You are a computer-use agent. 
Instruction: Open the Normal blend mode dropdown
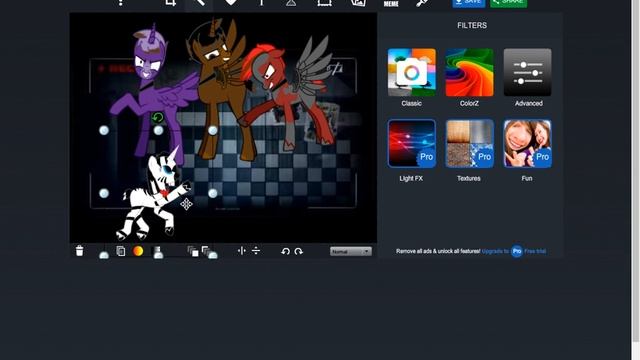click(x=351, y=251)
